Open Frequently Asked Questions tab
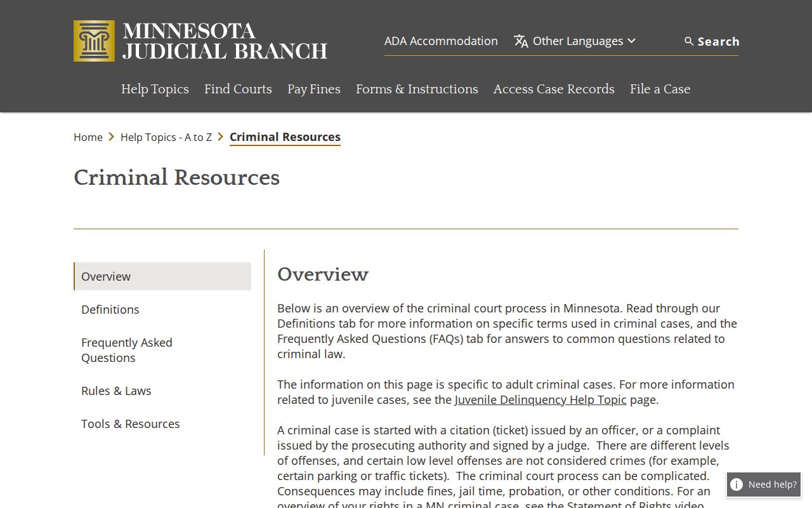Image resolution: width=812 pixels, height=508 pixels. (x=162, y=350)
